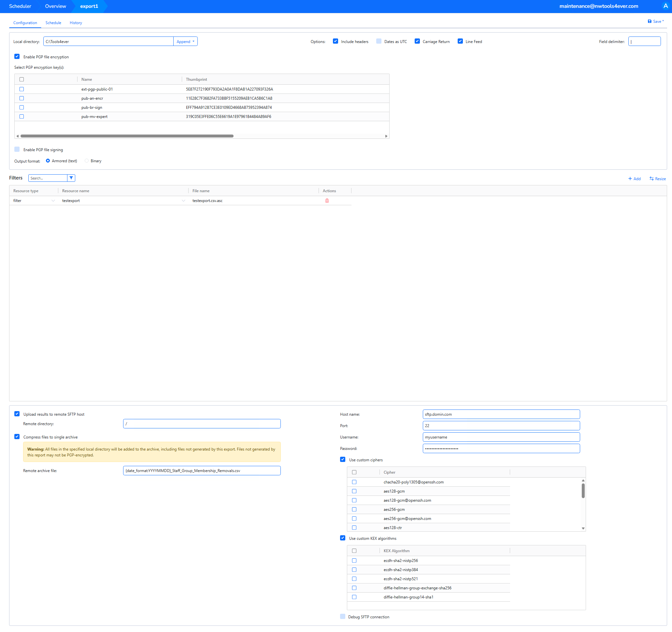Select Binary output format
672x632 pixels.
click(x=87, y=161)
